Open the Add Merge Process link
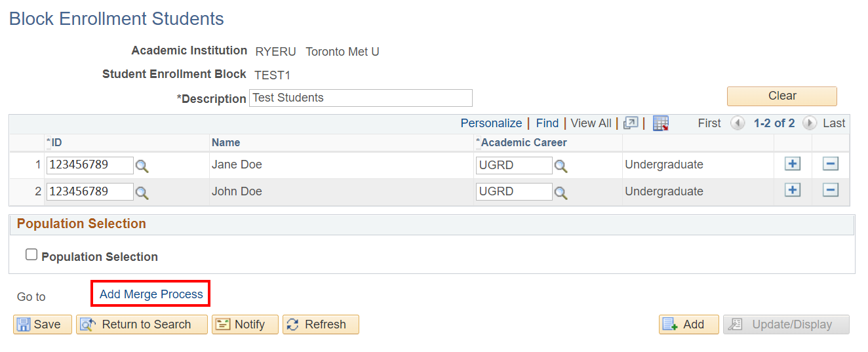Image resolution: width=868 pixels, height=352 pixels. pyautogui.click(x=151, y=294)
